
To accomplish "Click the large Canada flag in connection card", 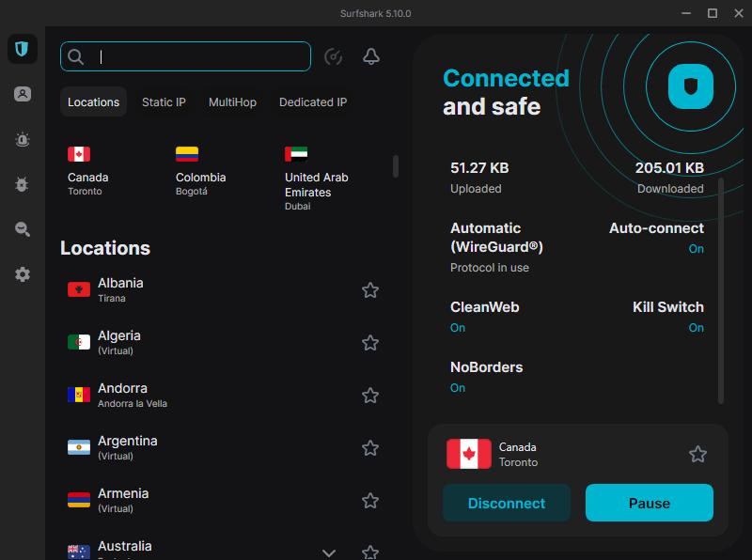I will pos(468,454).
